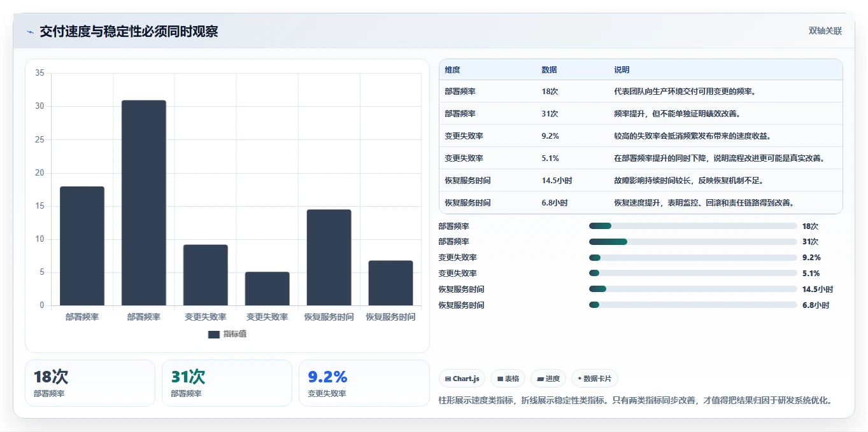Viewport: 868px width, 432px height.
Task: Click the y-axis tick label 20
Action: point(39,173)
